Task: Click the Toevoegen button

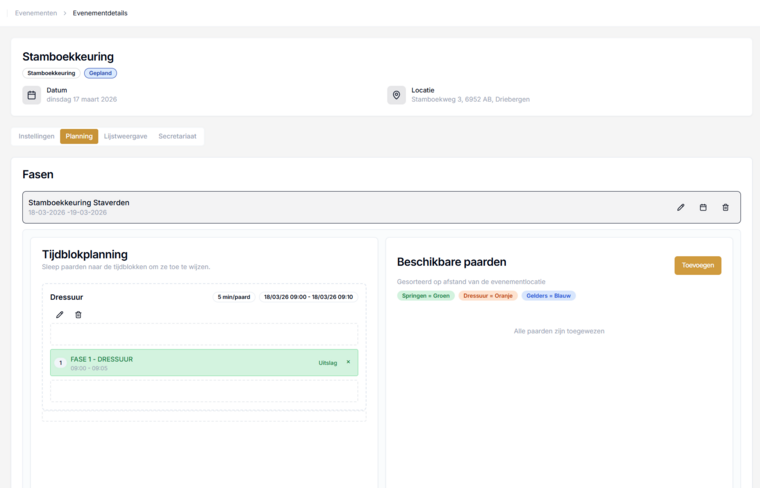Action: click(x=697, y=266)
